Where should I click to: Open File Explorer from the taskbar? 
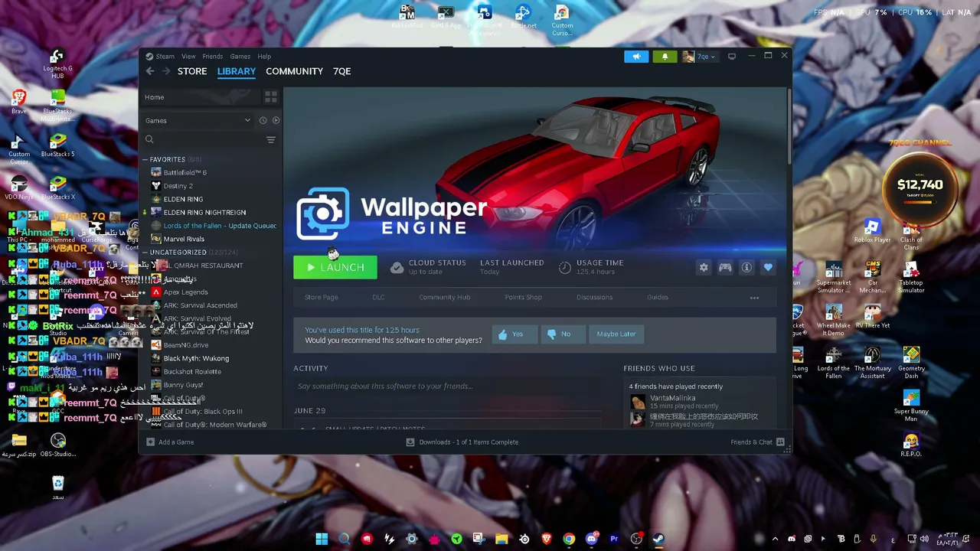click(x=501, y=540)
